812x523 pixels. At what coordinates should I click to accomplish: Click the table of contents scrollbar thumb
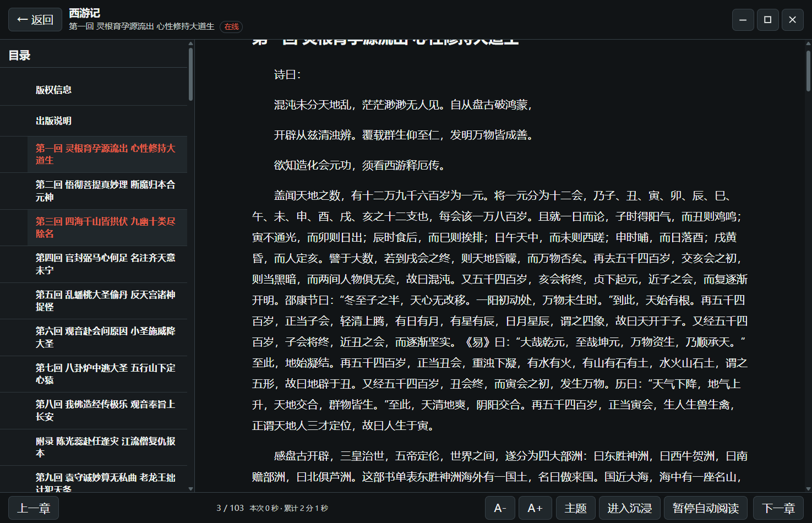(190, 74)
